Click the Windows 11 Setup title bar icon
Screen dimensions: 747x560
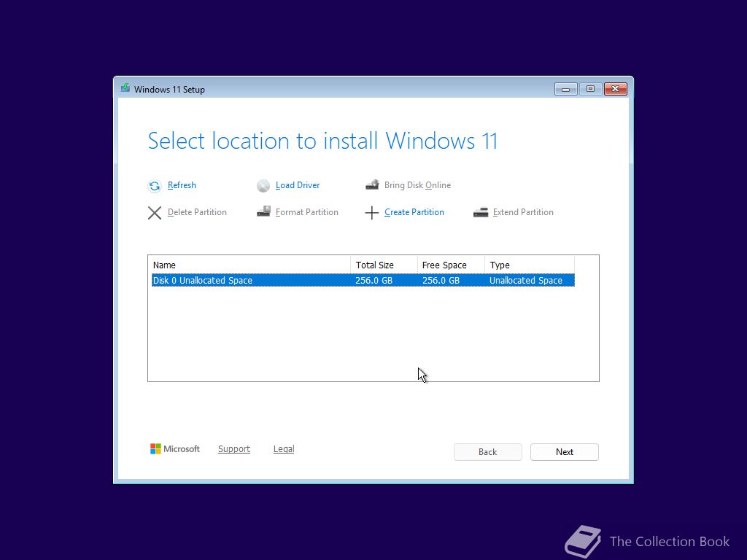[125, 88]
